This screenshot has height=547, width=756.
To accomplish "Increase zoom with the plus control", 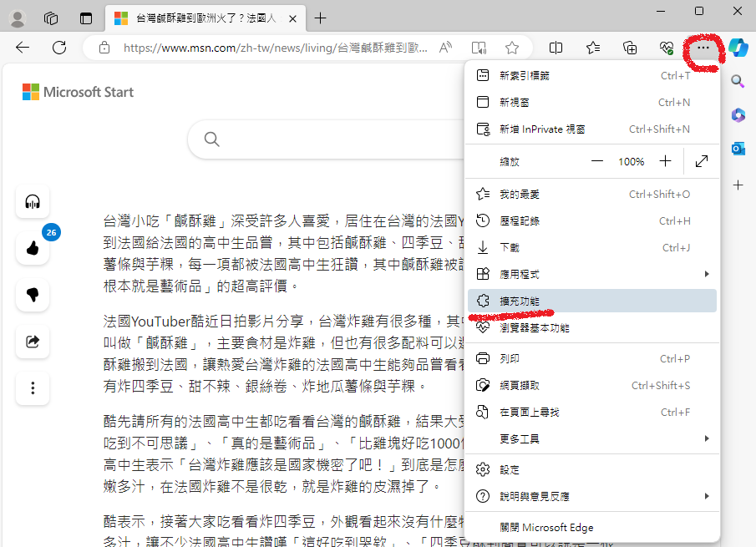I will click(665, 160).
